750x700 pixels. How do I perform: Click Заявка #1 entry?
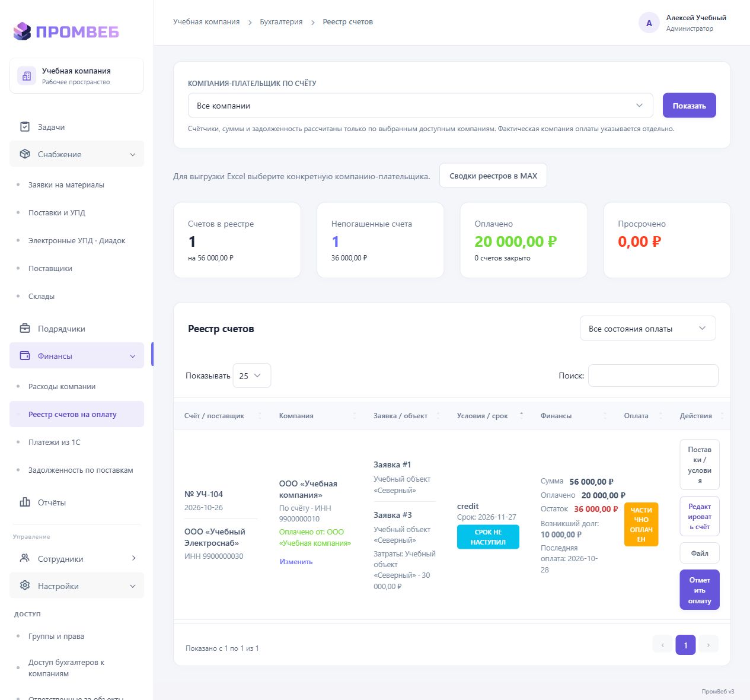tap(392, 464)
